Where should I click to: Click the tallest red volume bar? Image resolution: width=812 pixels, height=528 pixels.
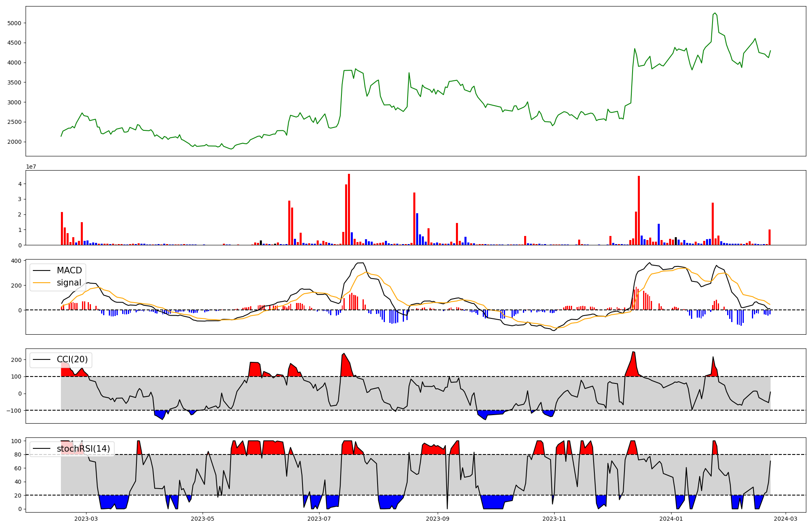349,209
